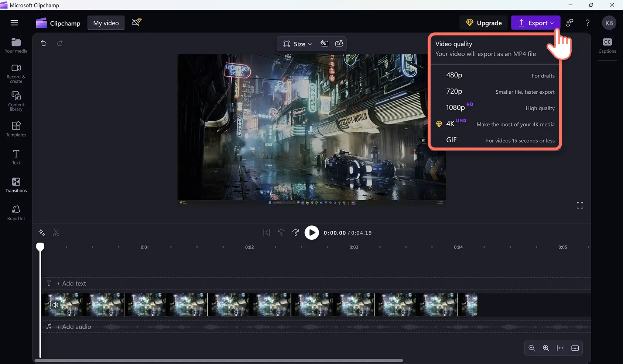This screenshot has height=364, width=623.
Task: Open the KB account avatar
Action: tap(609, 23)
